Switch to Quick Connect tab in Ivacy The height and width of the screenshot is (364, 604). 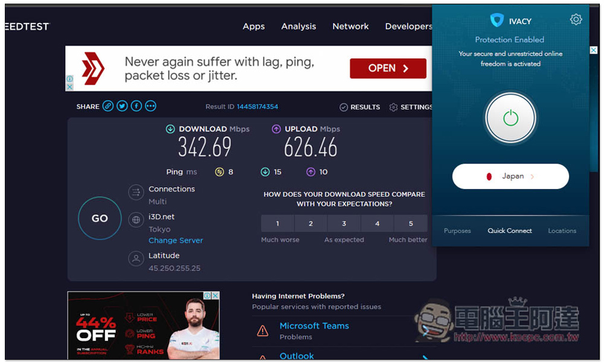tap(510, 231)
